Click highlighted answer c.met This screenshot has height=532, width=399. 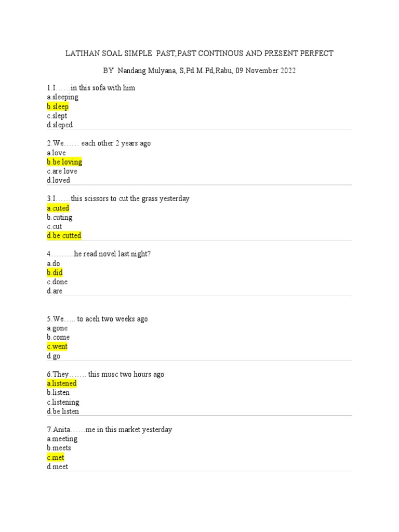[x=56, y=457]
